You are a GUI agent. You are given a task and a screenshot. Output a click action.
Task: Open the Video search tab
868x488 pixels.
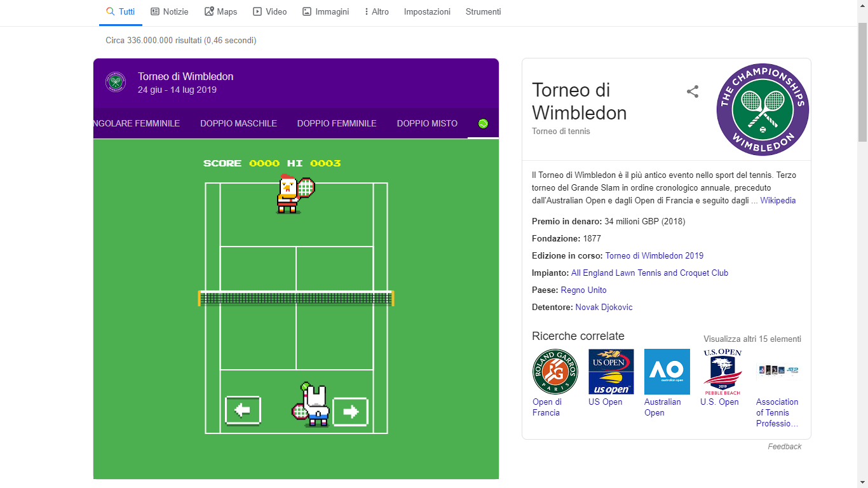tap(270, 11)
